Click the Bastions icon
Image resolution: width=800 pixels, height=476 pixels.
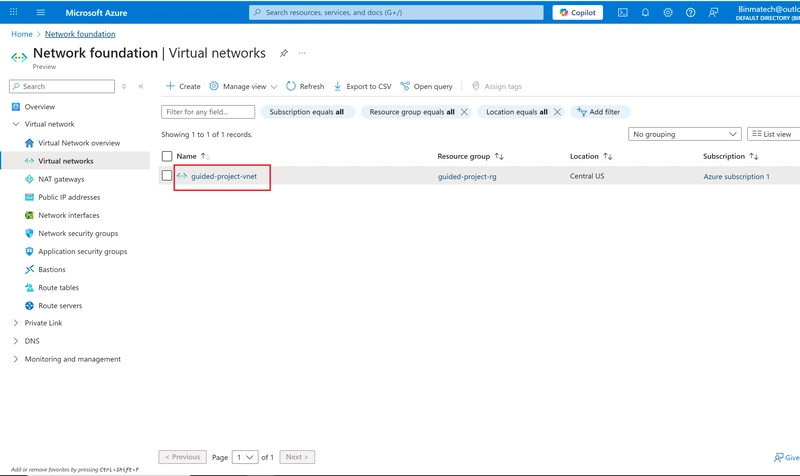30,269
